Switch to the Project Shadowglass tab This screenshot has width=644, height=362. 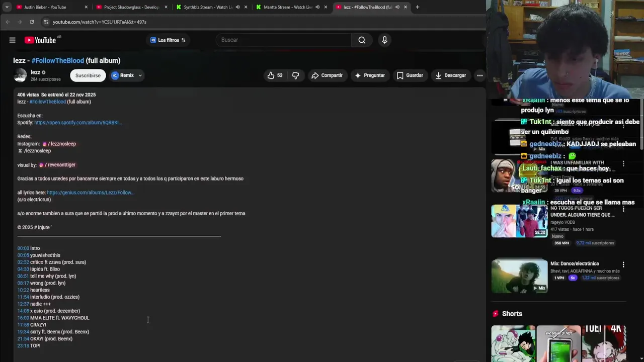pyautogui.click(x=131, y=7)
